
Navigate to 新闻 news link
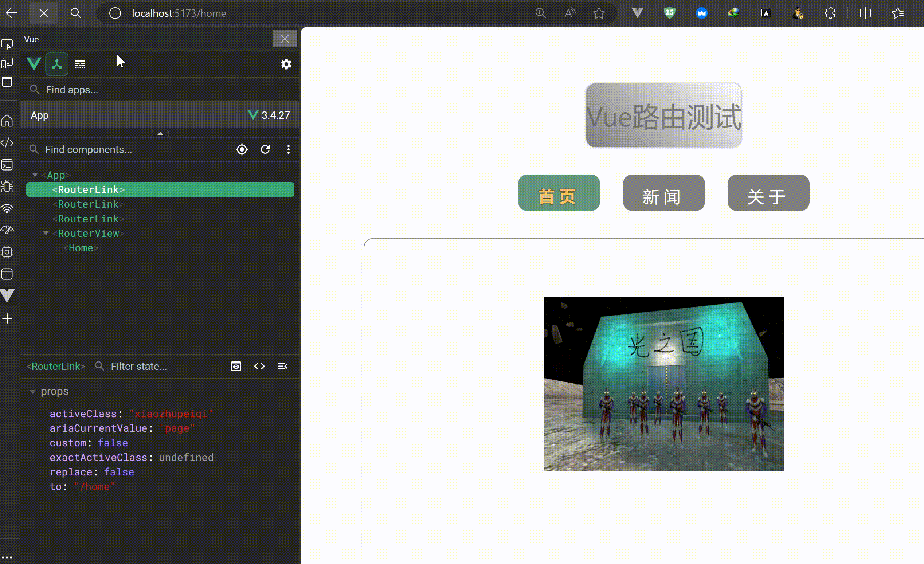[x=664, y=193]
